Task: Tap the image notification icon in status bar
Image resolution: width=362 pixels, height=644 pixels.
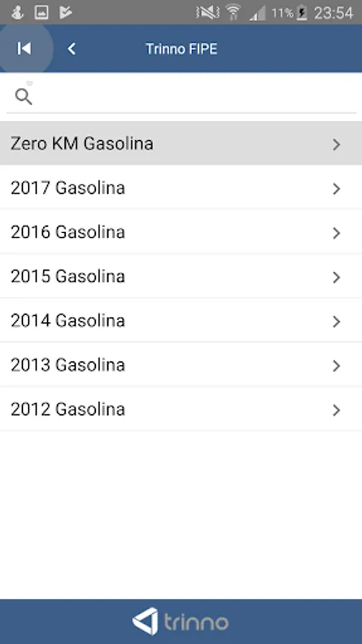Action: click(41, 13)
